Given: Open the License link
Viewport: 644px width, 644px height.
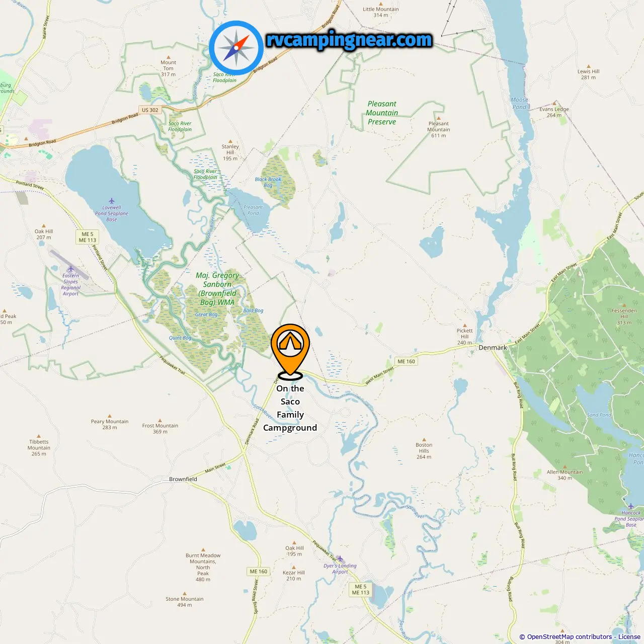Looking at the screenshot, I should click(629, 636).
